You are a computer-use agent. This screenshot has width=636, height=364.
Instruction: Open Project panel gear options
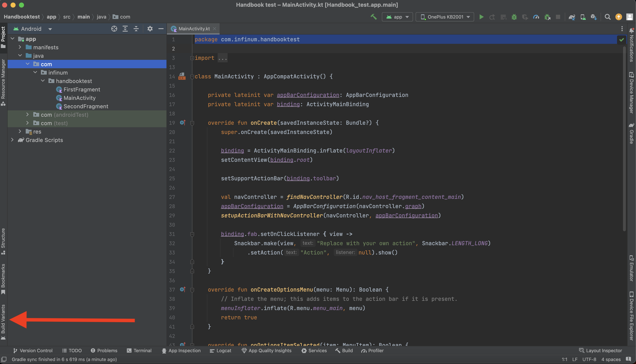point(150,29)
